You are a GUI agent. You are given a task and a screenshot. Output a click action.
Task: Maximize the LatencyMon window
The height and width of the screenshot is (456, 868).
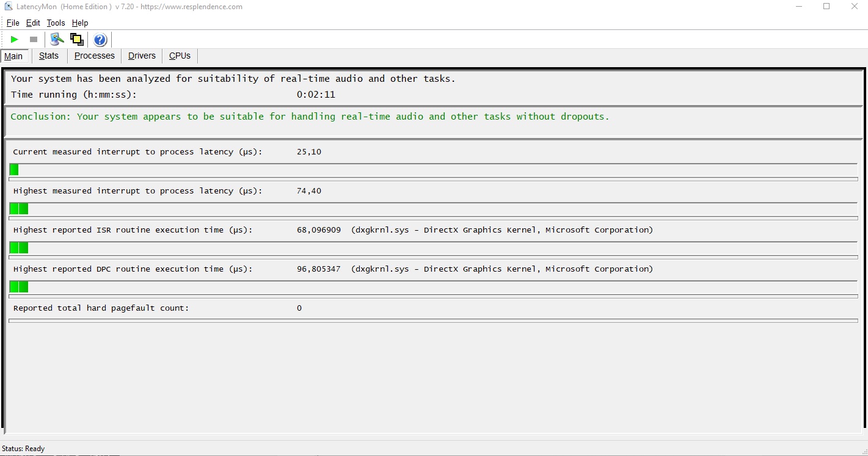826,7
